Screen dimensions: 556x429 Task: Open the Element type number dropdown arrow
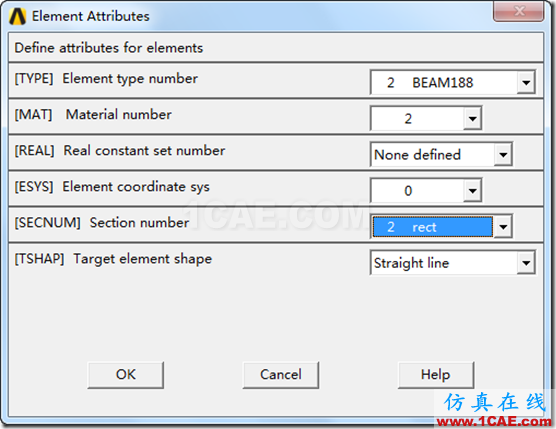pyautogui.click(x=526, y=83)
